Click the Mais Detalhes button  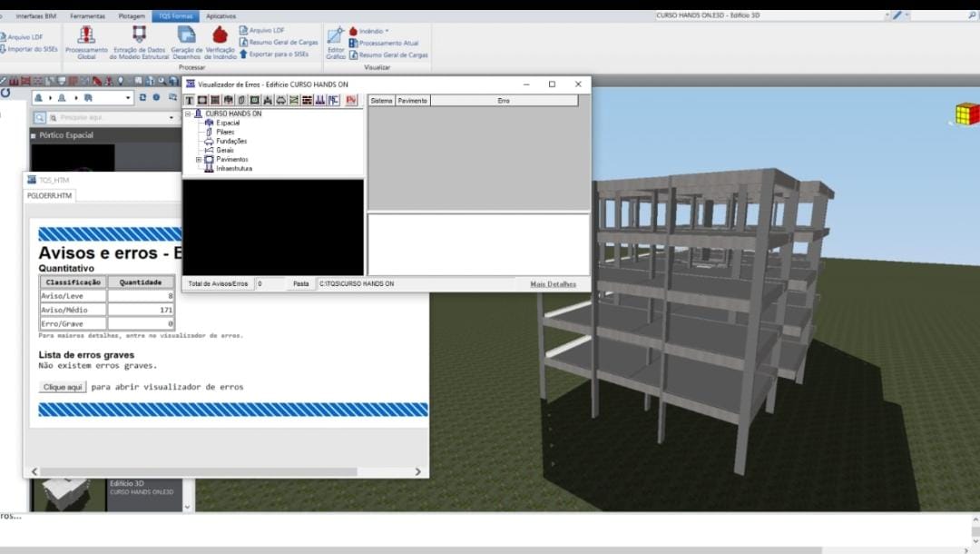[553, 284]
